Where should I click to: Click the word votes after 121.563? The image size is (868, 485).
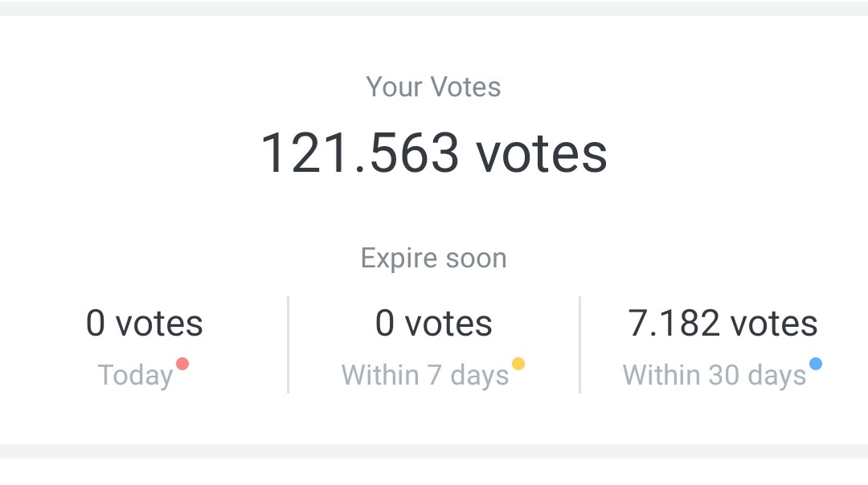[x=542, y=153]
